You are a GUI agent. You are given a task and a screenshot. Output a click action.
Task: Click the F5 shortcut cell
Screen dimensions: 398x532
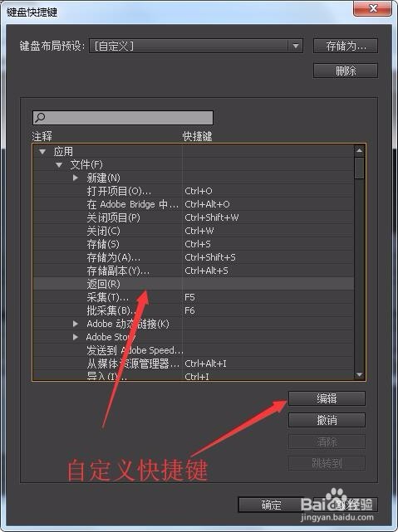(189, 297)
